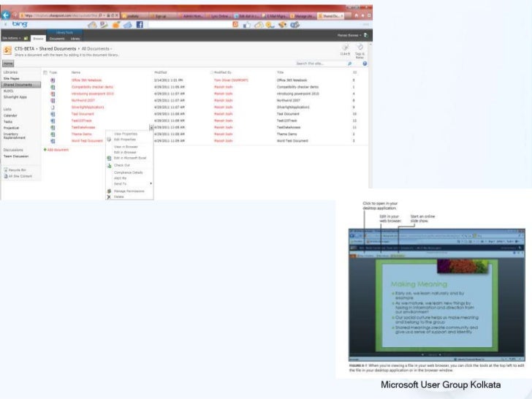532x399 pixels.
Task: Click the Excel icon for Theme Demo row
Action: point(53,134)
